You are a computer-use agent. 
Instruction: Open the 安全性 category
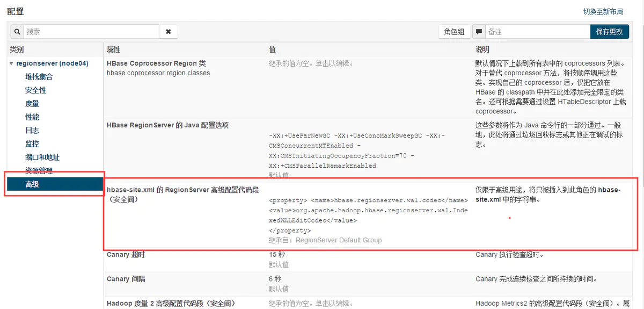(35, 90)
